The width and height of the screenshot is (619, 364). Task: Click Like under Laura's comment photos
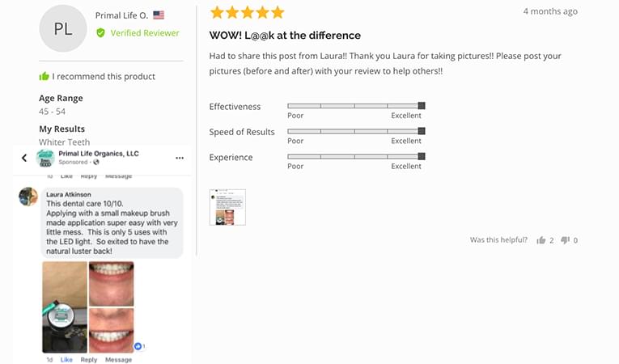pyautogui.click(x=66, y=359)
